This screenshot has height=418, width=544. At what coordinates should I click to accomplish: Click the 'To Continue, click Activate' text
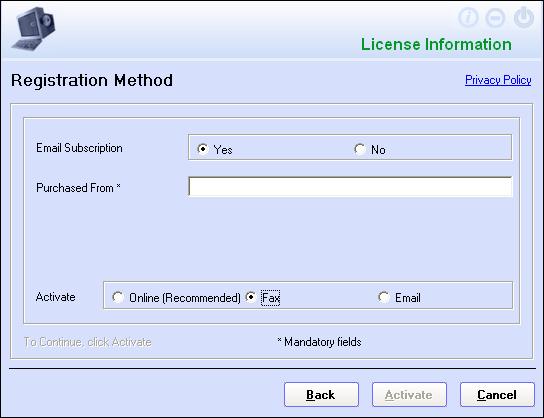coord(87,342)
